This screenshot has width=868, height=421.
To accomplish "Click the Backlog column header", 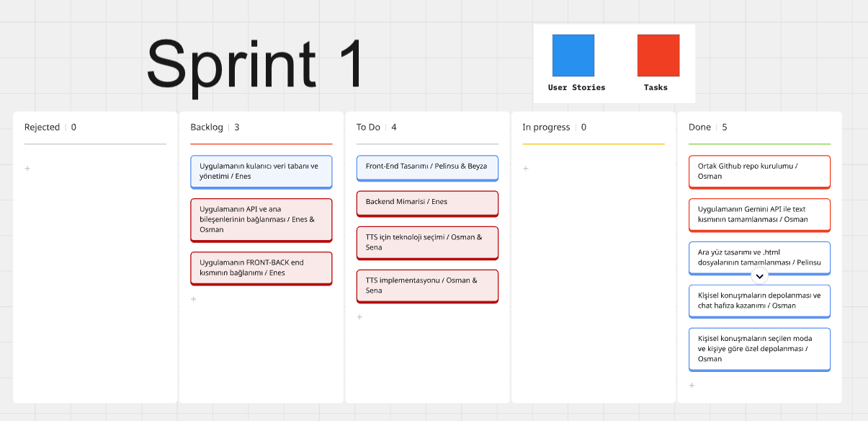I will point(207,128).
